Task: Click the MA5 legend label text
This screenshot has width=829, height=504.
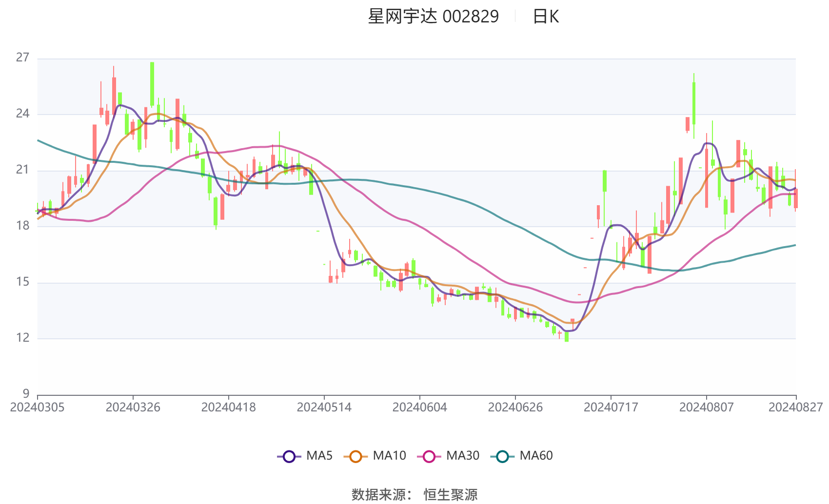Action: tap(319, 456)
